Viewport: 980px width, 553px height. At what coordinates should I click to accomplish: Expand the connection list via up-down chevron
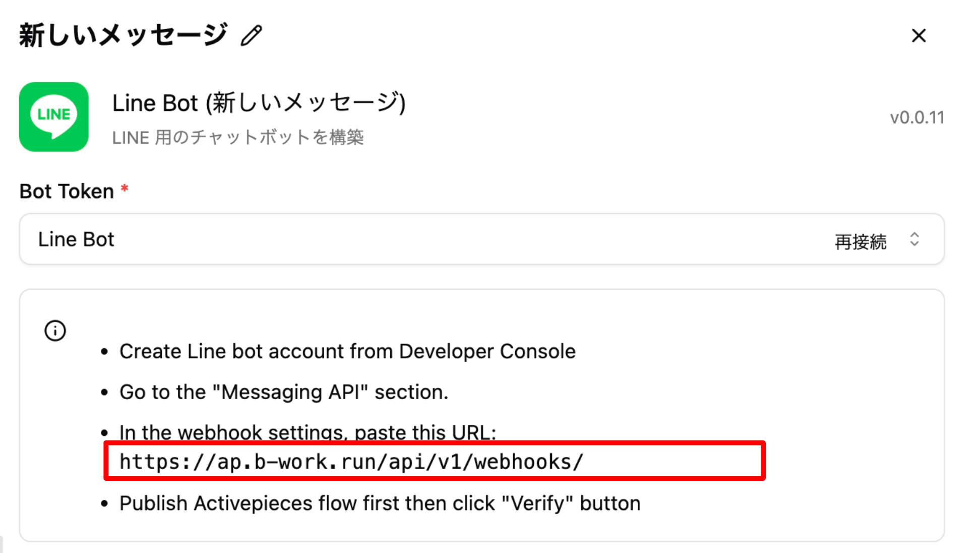tap(914, 239)
